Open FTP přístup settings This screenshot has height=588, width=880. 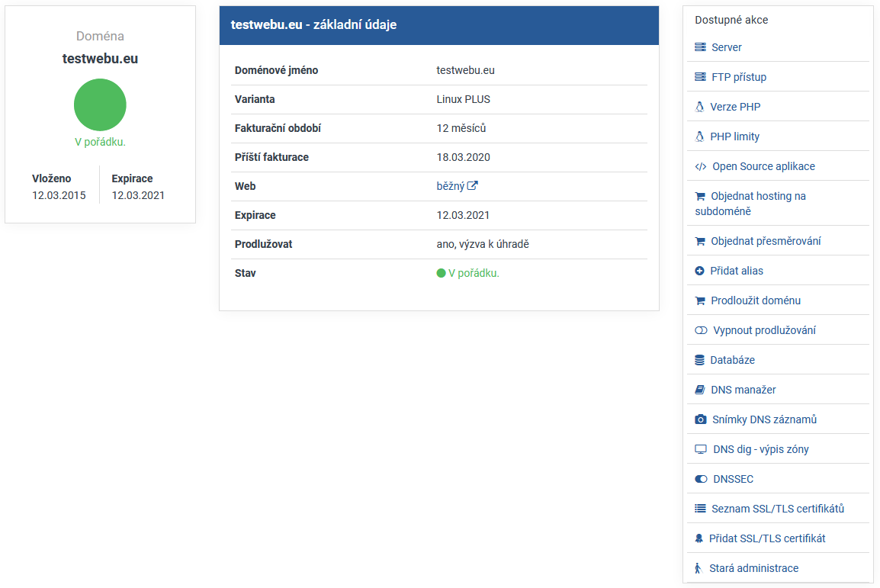tap(738, 77)
